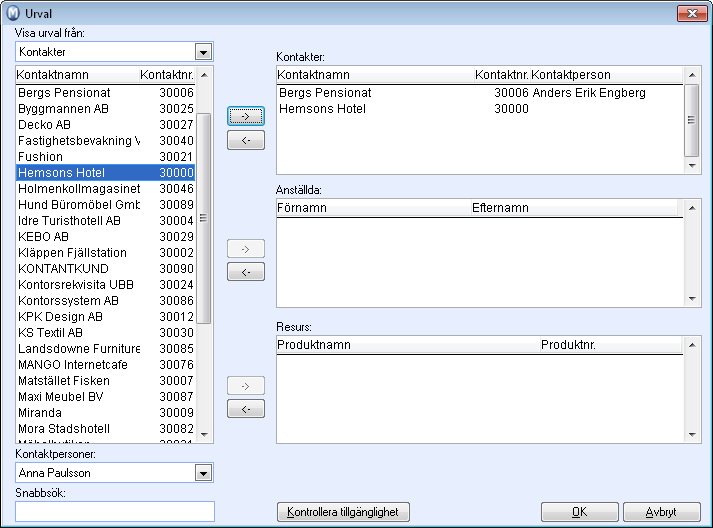The width and height of the screenshot is (713, 528).
Task: Remove employee with Anställda back-arrow button
Action: 246,272
